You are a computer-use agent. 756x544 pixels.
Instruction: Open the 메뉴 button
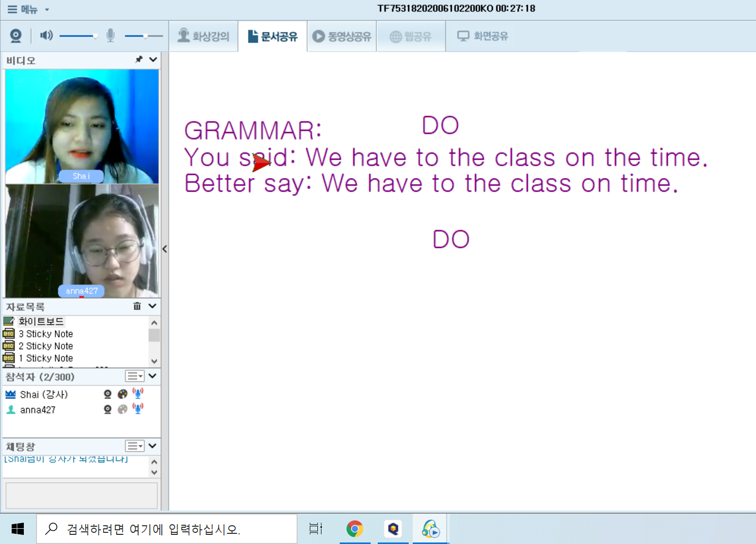[x=28, y=10]
